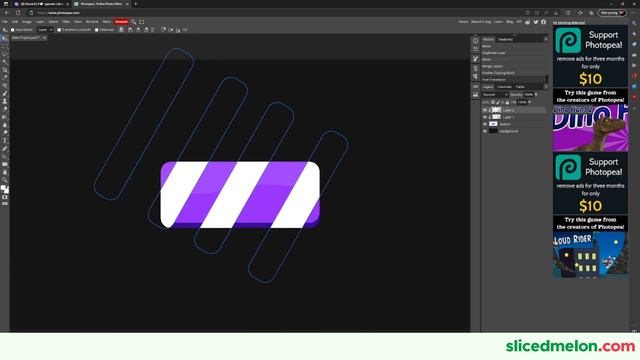Hide the selected layer via its eye

[485, 110]
